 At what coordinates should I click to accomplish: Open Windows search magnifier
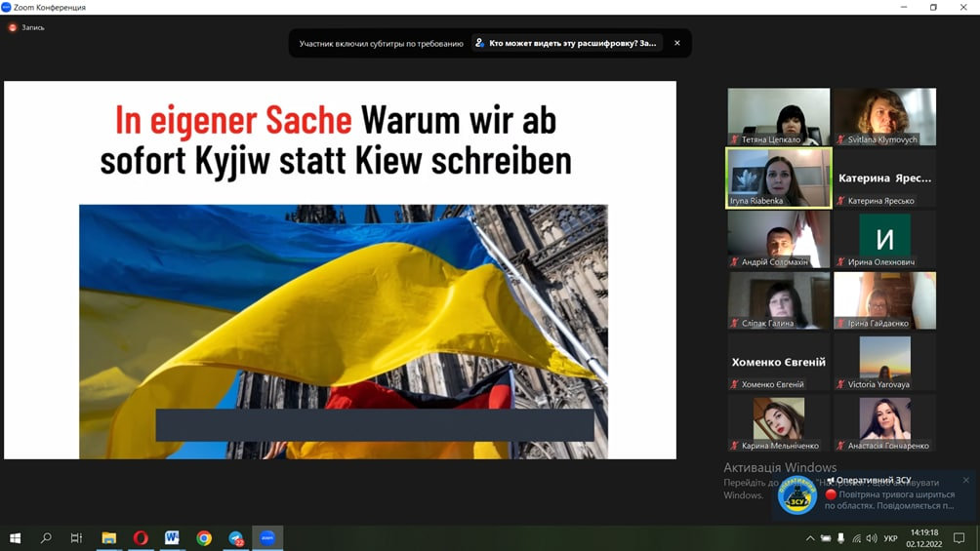point(46,538)
